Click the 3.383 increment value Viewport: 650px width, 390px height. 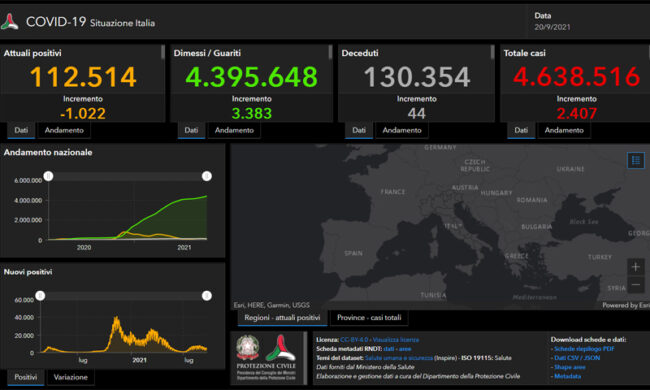pos(252,113)
